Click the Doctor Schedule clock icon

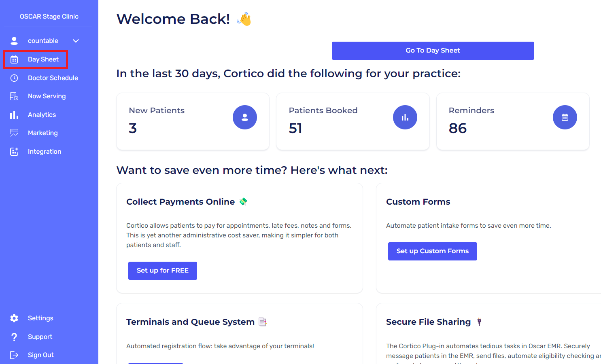[x=14, y=78]
